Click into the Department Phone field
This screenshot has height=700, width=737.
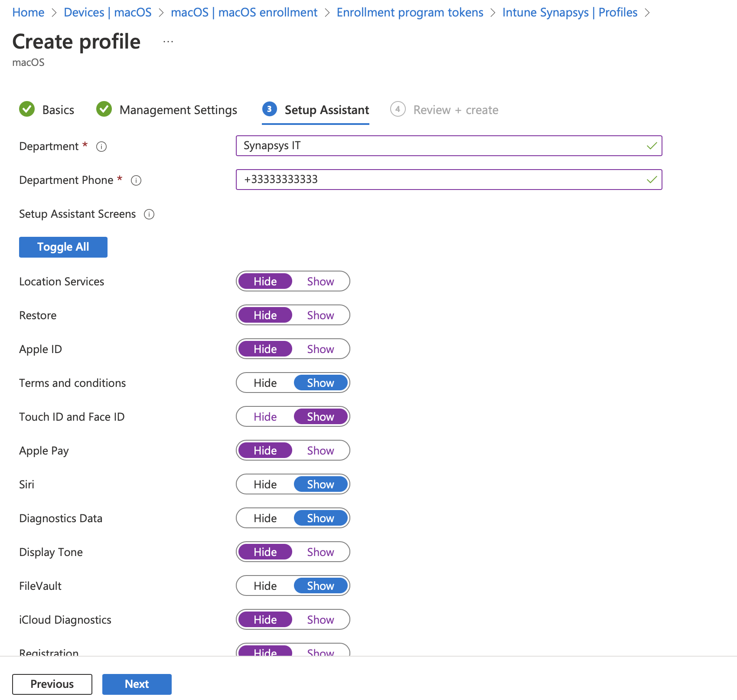(x=442, y=180)
